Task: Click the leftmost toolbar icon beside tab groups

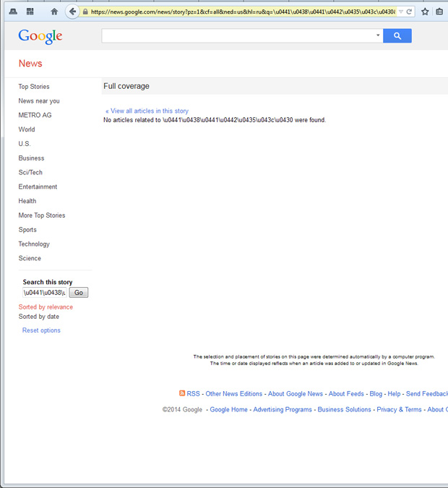Action: 13,12
